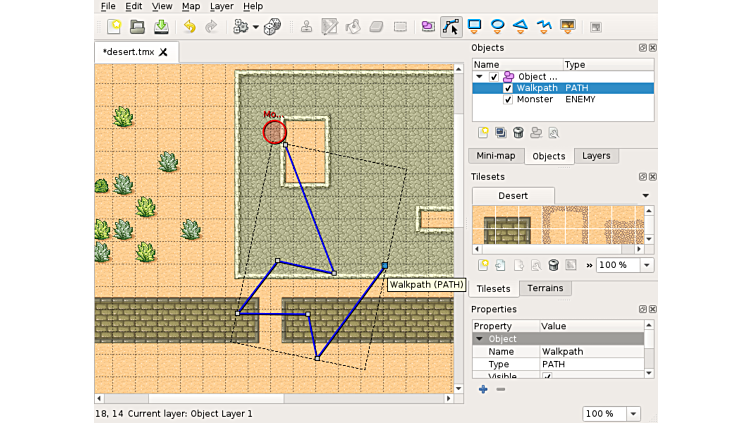This screenshot has height=423, width=752.
Task: Select the Insert Tile object tool
Action: click(x=568, y=27)
